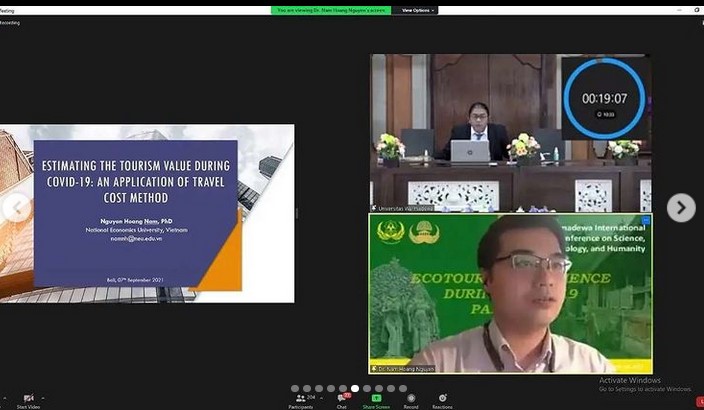Click the Start Video camera icon
This screenshot has height=410, width=704.
28,398
